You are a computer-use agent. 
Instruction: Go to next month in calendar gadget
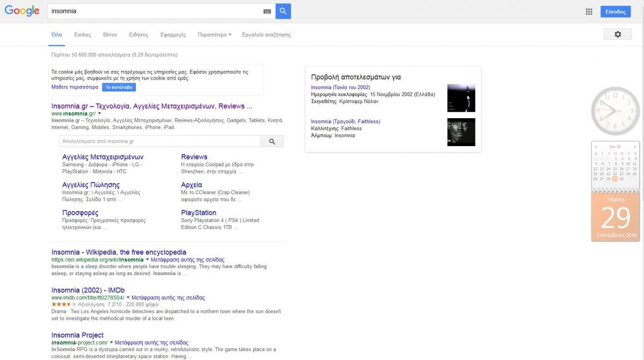(635, 146)
